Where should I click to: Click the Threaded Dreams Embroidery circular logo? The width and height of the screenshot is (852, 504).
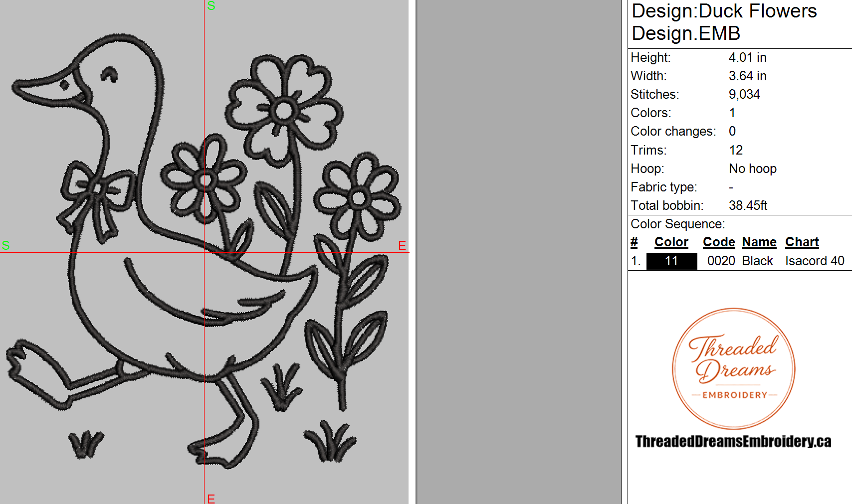click(x=734, y=368)
